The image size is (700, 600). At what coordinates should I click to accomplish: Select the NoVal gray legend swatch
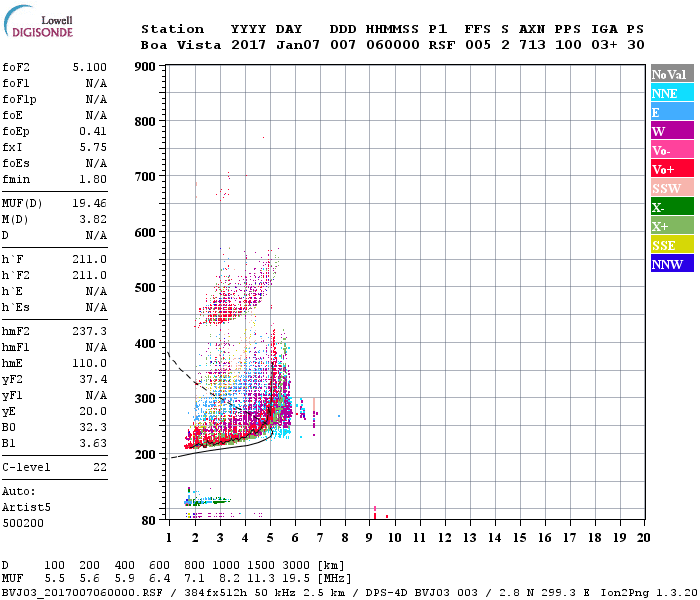672,74
